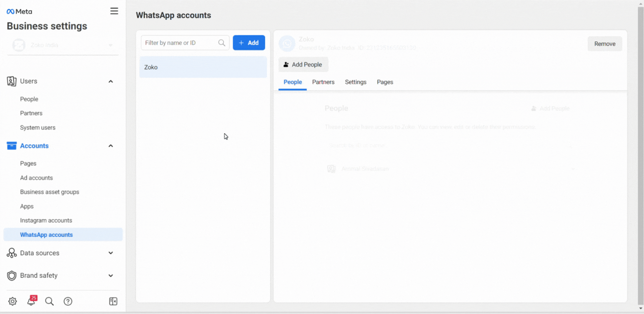Click the search magnifier in sidebar footer
The image size is (644, 314).
coord(49,302)
